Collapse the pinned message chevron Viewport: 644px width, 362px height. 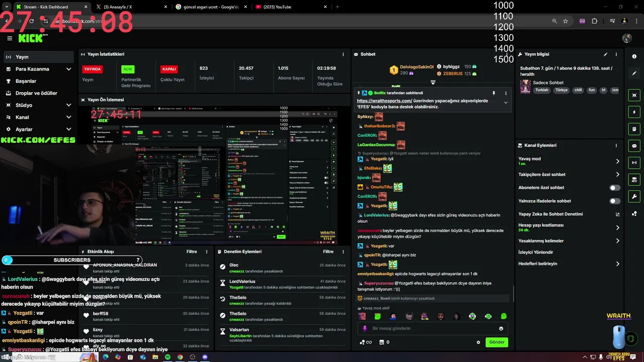tap(506, 103)
